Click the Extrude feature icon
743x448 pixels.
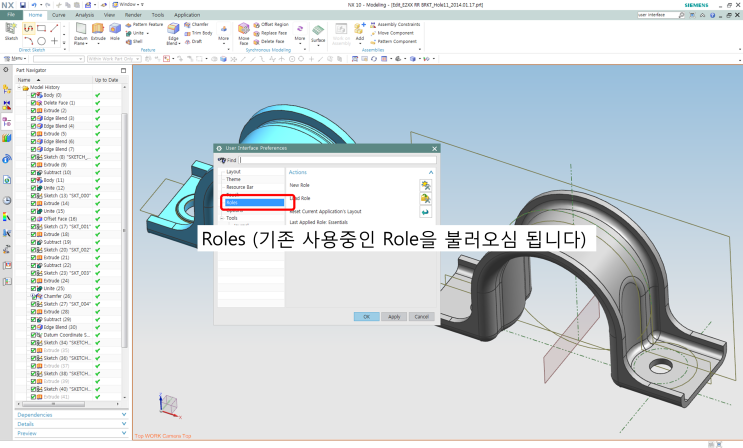(x=98, y=29)
